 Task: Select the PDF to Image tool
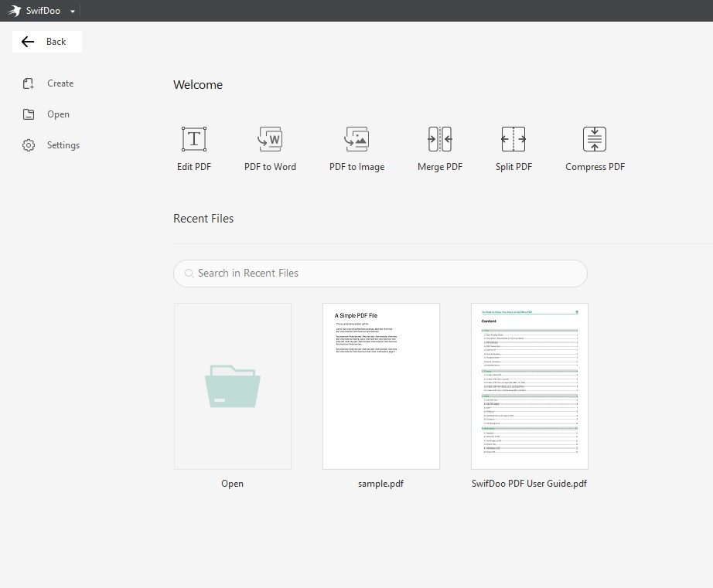coord(357,148)
